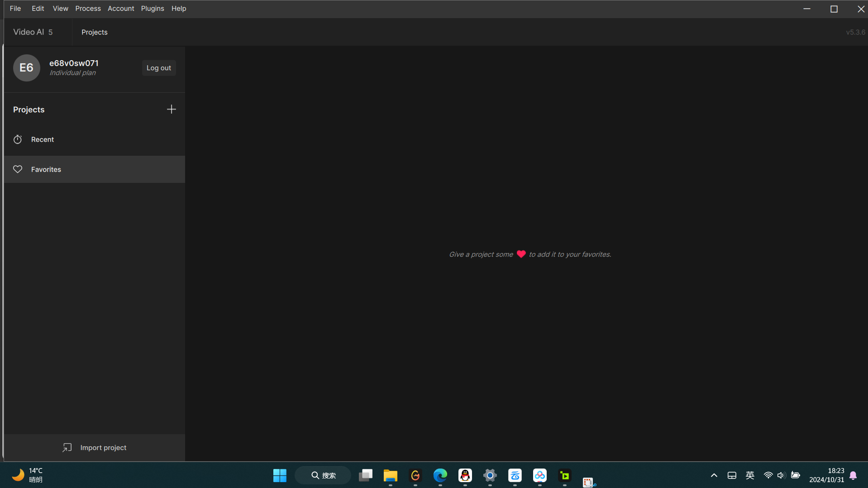Open the volume control in system tray
Viewport: 868px width, 488px height.
781,475
